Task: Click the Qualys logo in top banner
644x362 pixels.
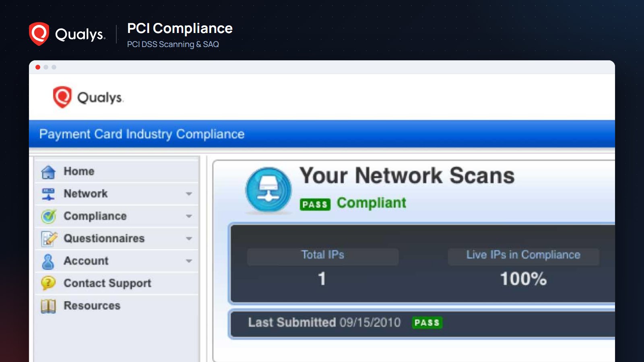Action: click(x=67, y=34)
